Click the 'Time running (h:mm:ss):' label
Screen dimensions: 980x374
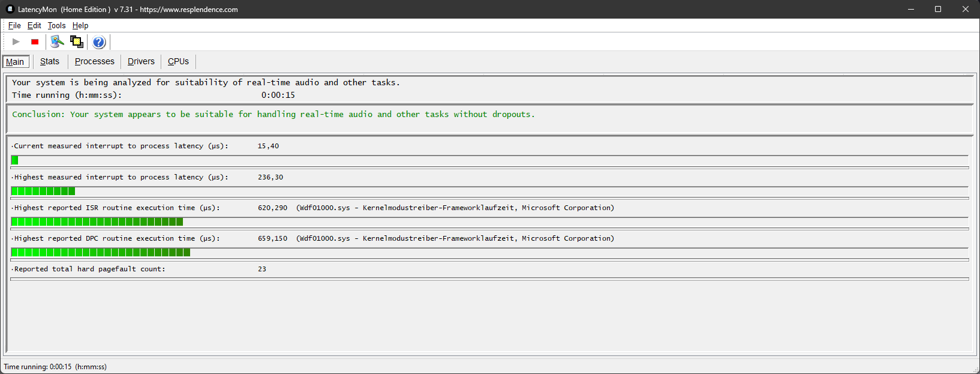point(67,95)
